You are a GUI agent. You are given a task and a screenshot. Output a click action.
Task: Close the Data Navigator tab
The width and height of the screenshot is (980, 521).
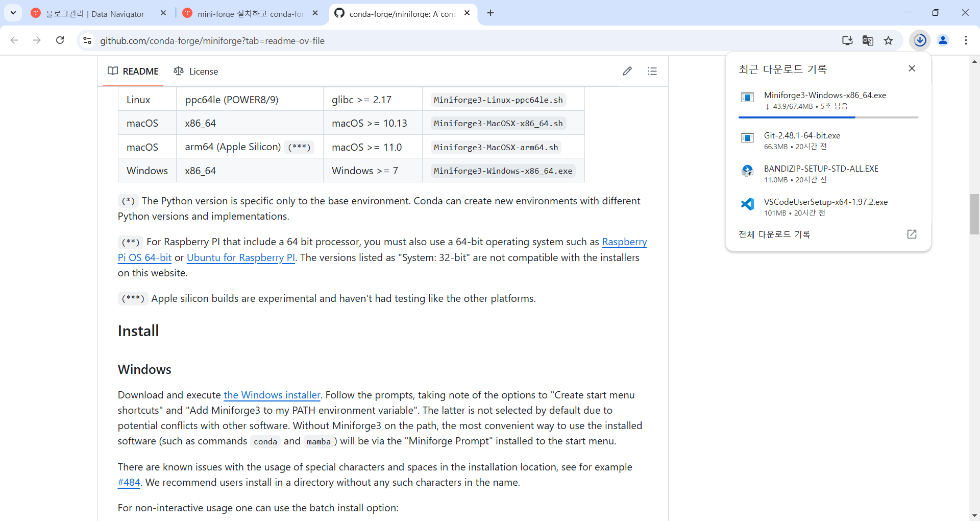tap(163, 13)
